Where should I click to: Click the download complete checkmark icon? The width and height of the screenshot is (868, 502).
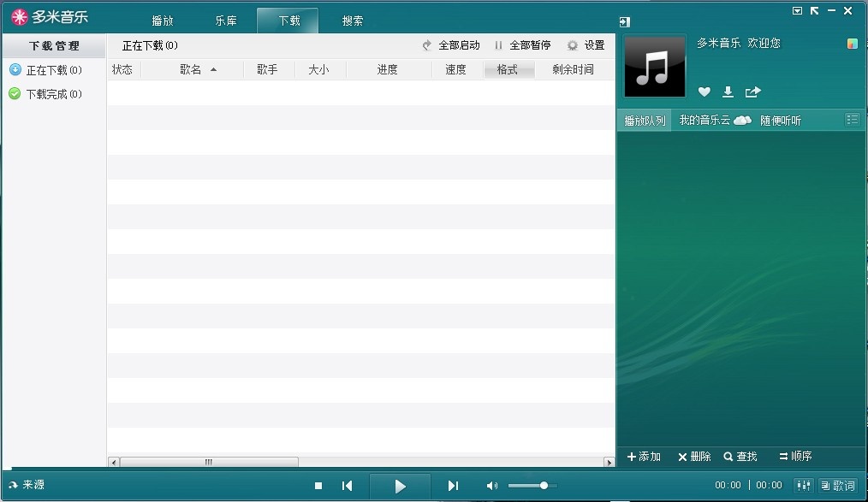point(15,93)
